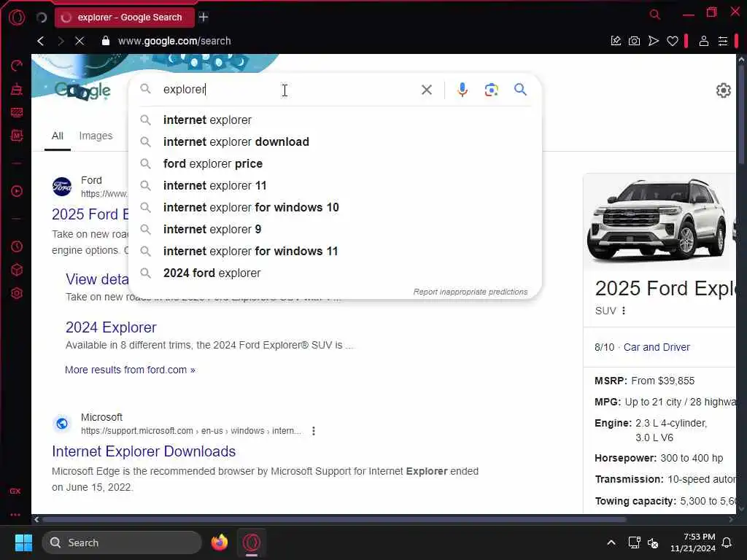Choose suggestion 'internet explorer for windows 10'
This screenshot has height=560, width=747.
click(x=336, y=208)
